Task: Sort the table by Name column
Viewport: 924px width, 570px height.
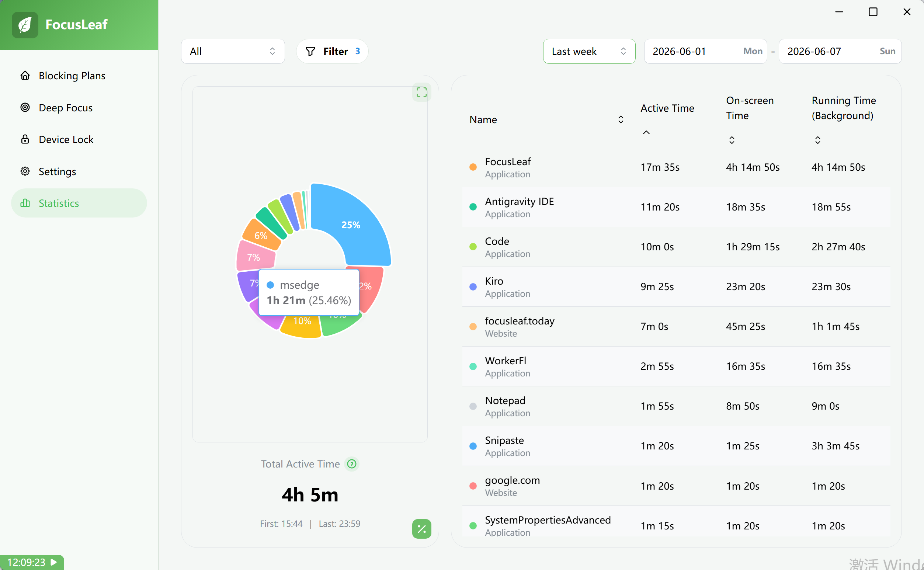Action: coord(621,119)
